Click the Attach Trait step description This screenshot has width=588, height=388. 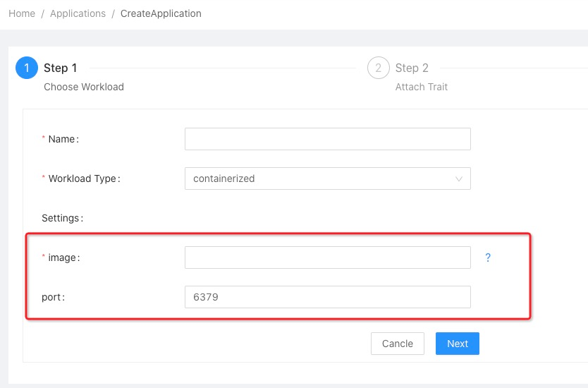tap(422, 87)
